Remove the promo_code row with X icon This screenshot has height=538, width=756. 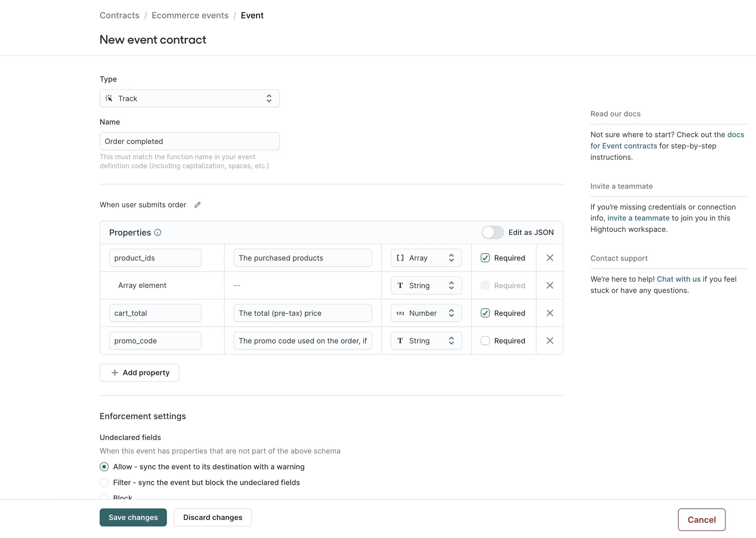(x=550, y=341)
